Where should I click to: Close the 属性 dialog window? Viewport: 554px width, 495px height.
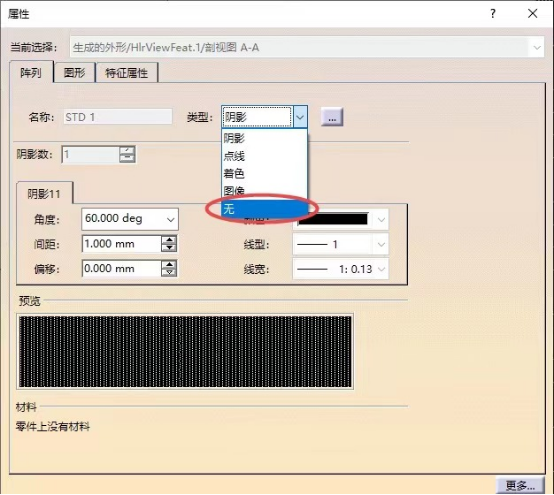pos(532,14)
